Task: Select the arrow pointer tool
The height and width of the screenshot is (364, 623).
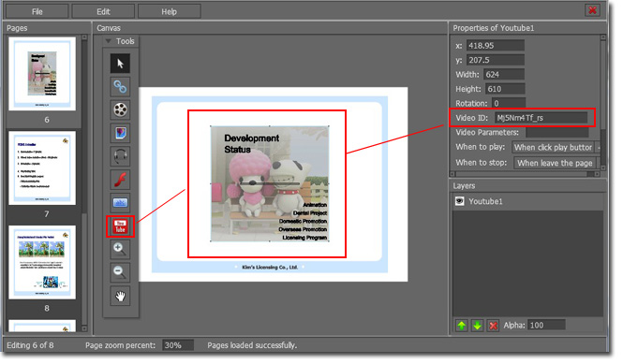Action: [121, 64]
